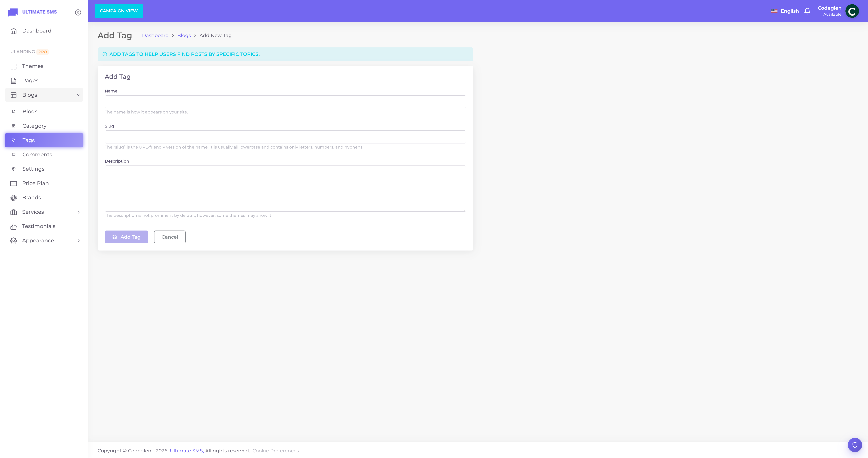Click the Services briefcase icon
This screenshot has width=868, height=458.
tap(14, 212)
